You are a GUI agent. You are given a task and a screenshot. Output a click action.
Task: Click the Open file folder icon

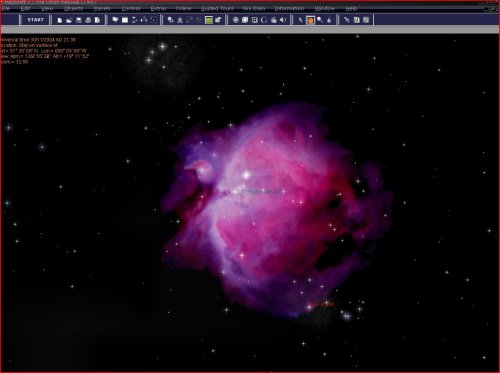click(x=69, y=20)
